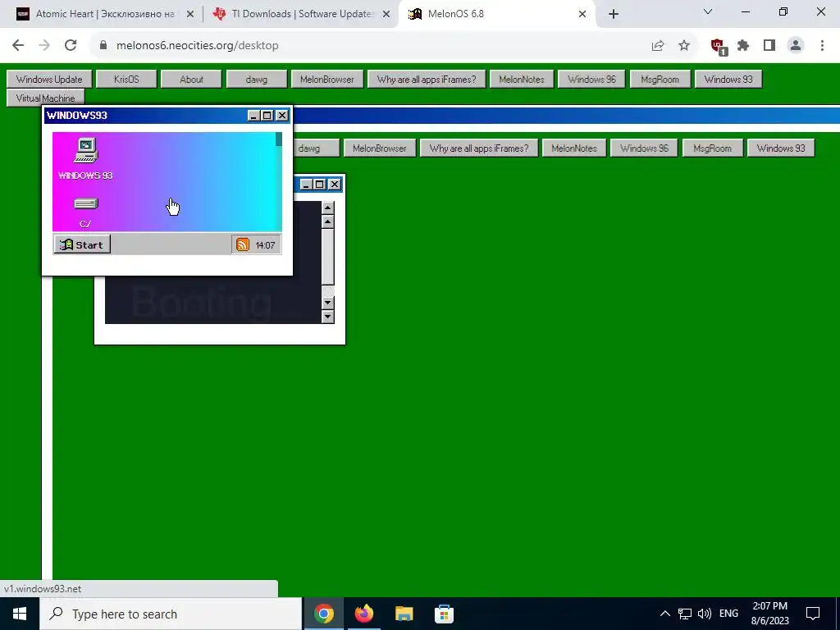Open the Chrome three-dot menu

[x=822, y=46]
